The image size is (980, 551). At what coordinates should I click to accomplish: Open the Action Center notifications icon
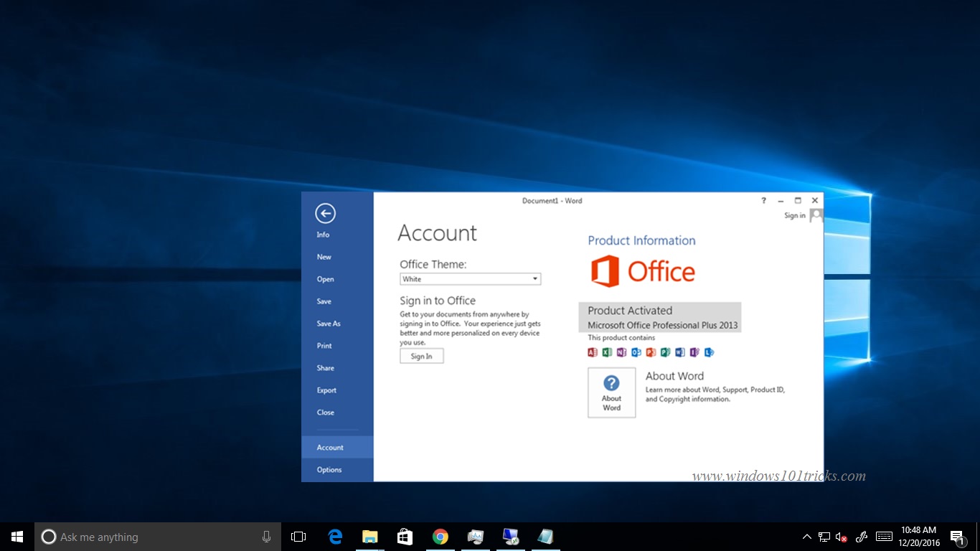click(x=957, y=537)
